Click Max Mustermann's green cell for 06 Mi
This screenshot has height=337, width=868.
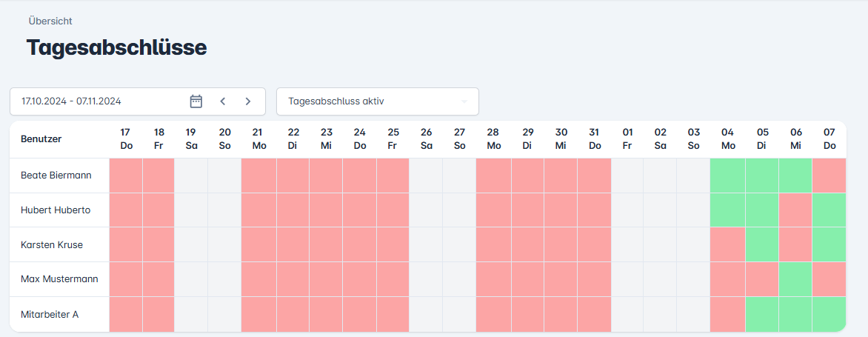(x=795, y=279)
